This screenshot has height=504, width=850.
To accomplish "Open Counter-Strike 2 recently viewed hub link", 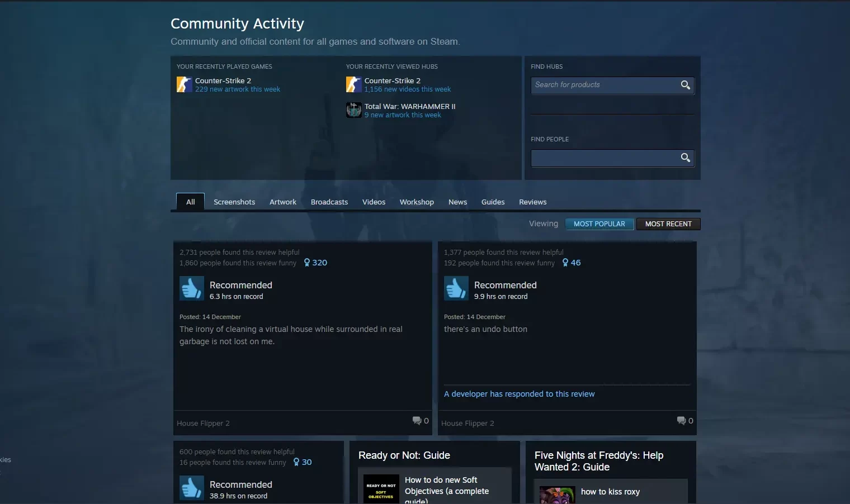I will (x=393, y=80).
